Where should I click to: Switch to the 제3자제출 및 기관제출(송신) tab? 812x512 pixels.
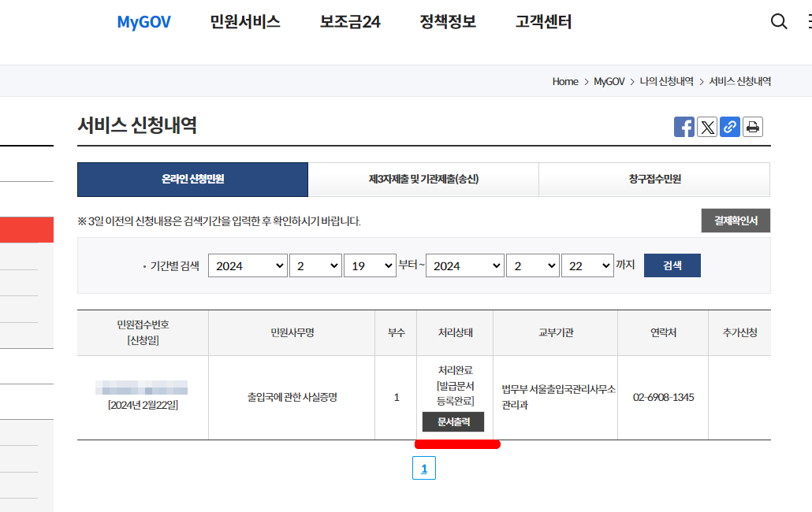click(423, 180)
